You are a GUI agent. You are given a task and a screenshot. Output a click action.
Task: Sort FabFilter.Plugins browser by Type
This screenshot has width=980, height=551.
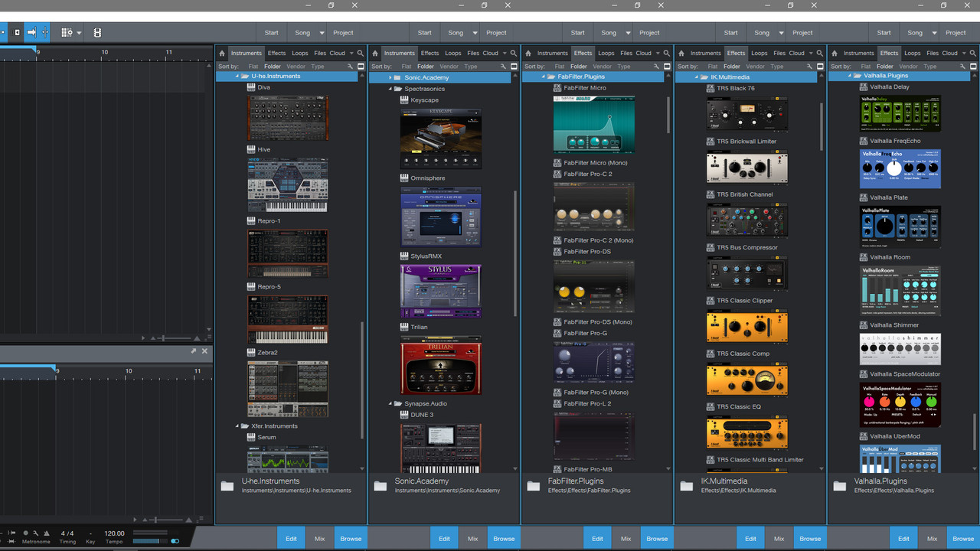(624, 67)
